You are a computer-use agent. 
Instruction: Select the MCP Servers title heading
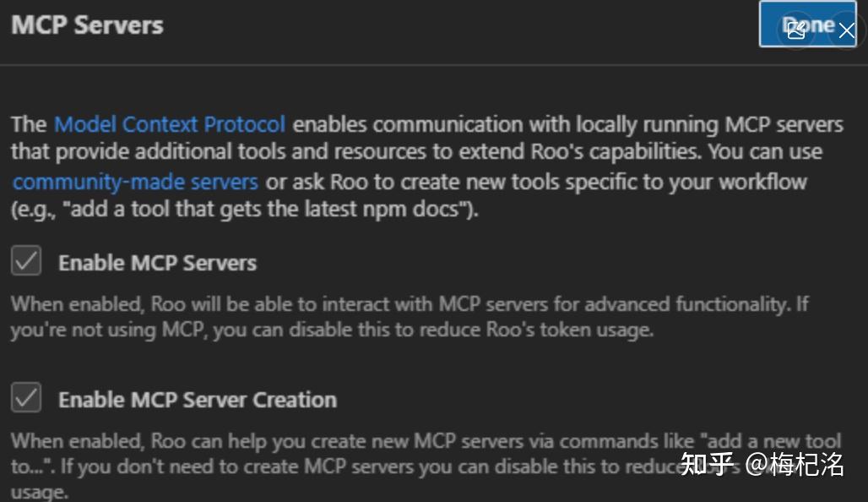tap(85, 25)
